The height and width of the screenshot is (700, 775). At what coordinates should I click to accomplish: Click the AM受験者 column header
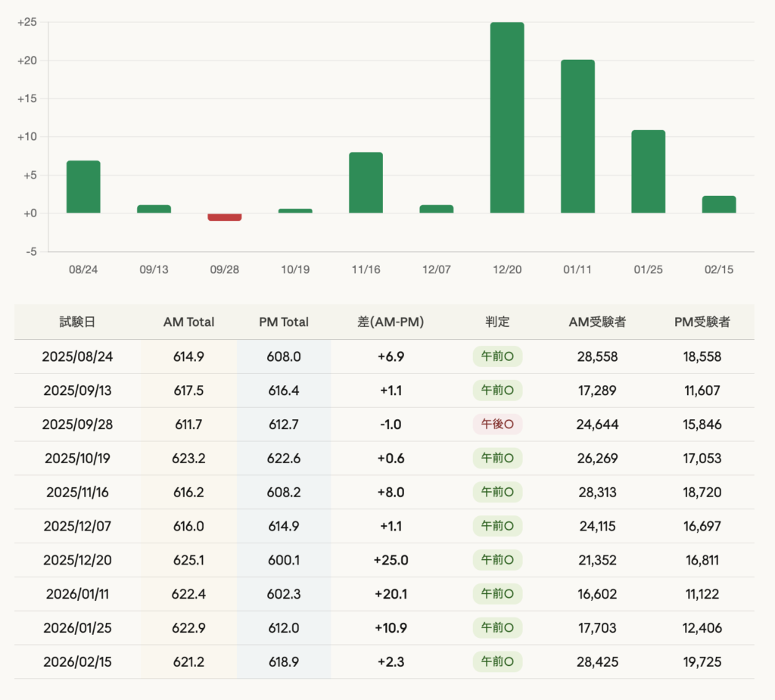[597, 322]
